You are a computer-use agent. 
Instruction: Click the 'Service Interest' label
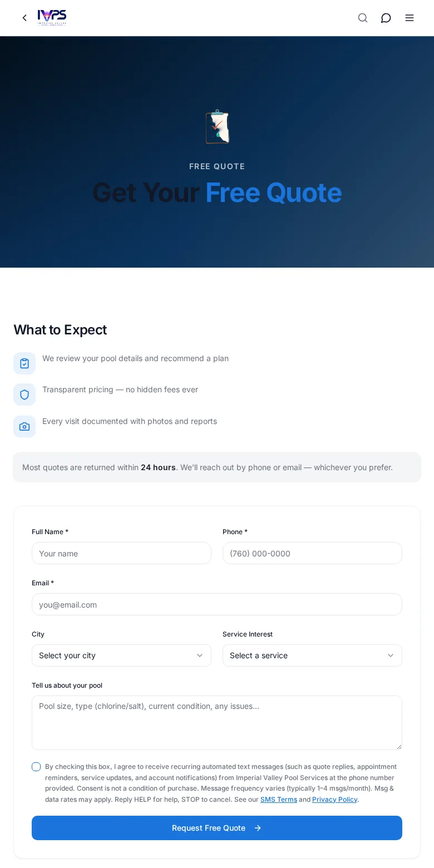click(248, 634)
